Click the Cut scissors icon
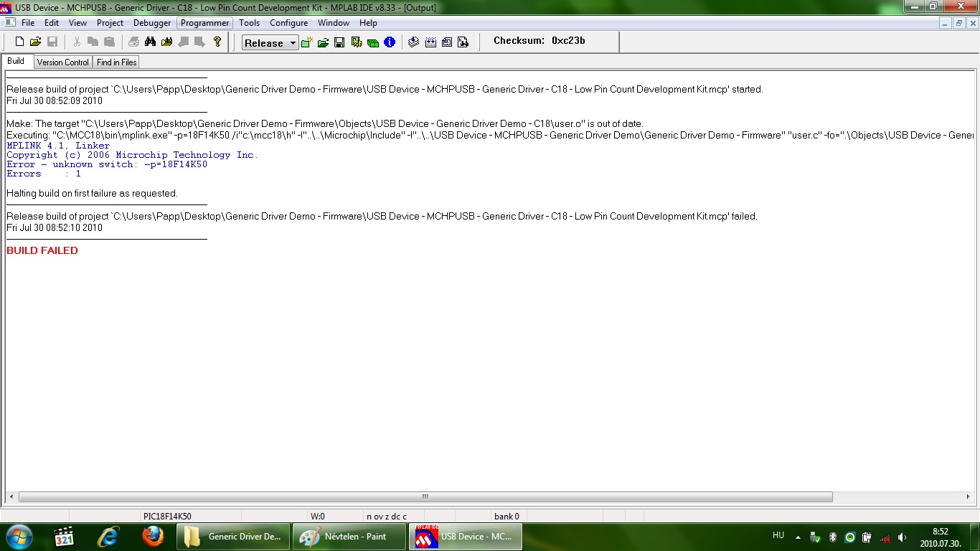 (x=77, y=42)
